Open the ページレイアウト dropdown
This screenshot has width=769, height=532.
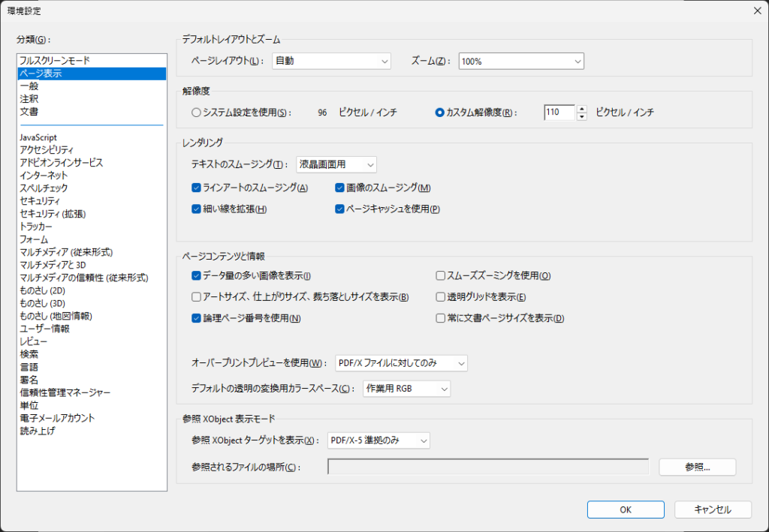(x=331, y=61)
